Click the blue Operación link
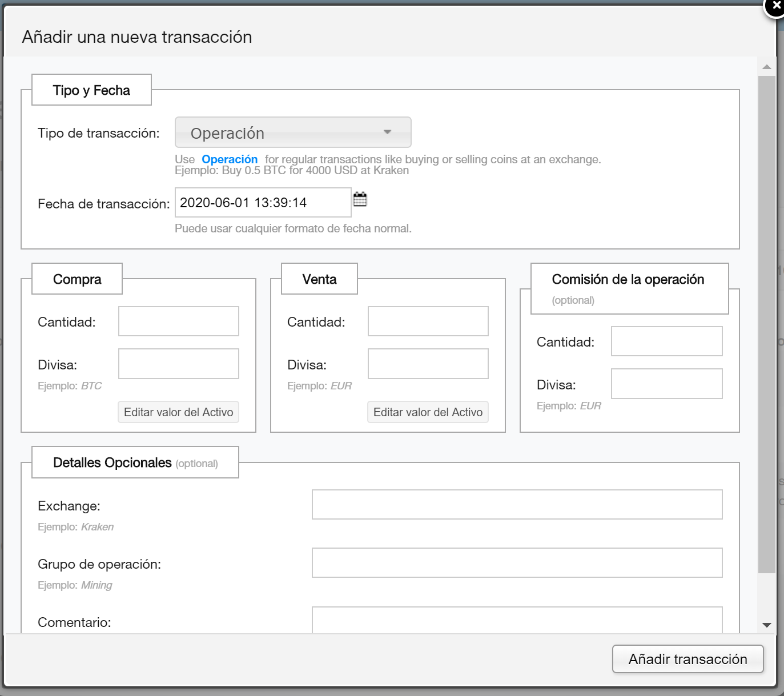 (230, 159)
